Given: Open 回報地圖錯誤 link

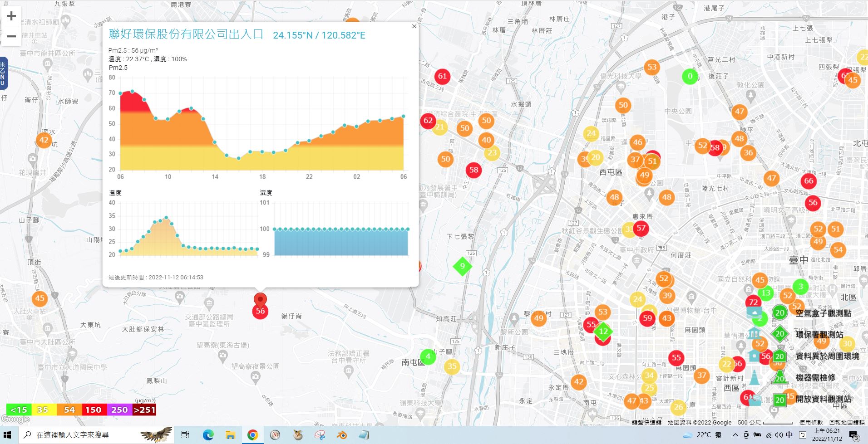Looking at the screenshot, I should coord(847,422).
